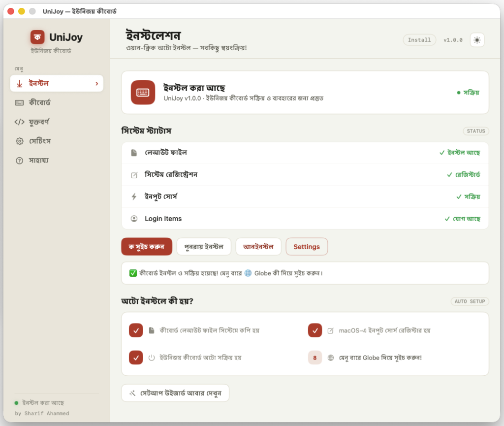This screenshot has height=426, width=504.
Task: Click the green status dot in the sidebar footer
Action: (16, 403)
